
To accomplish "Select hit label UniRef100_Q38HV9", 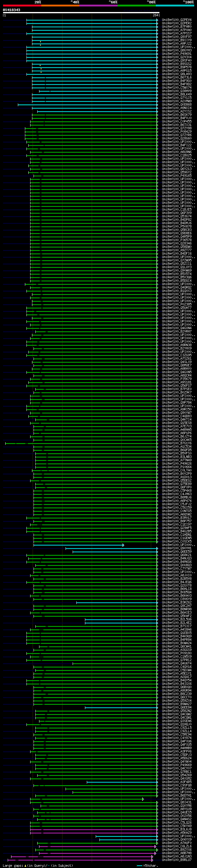I will point(176,91).
